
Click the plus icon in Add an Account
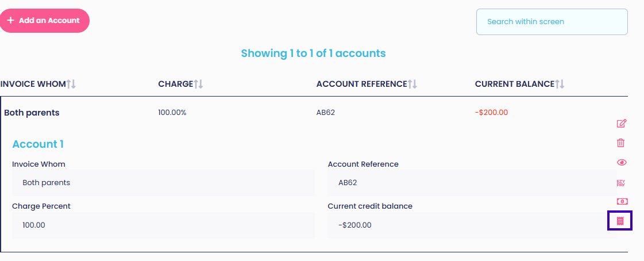(x=11, y=21)
